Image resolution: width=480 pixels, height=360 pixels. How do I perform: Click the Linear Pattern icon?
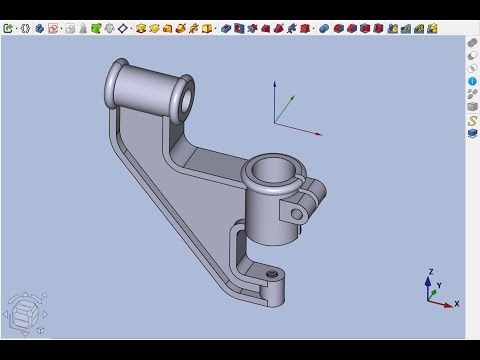click(406, 29)
